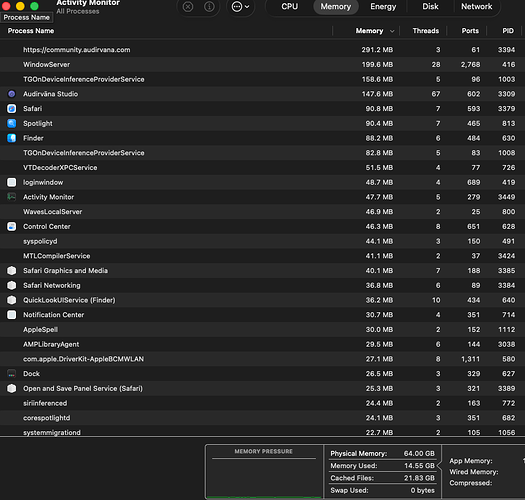525x500 pixels.
Task: Select the syspolicyd process
Action: click(262, 241)
